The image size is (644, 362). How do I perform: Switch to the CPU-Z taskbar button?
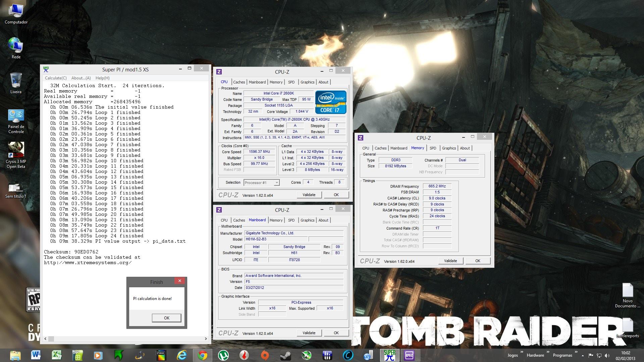[x=409, y=355]
